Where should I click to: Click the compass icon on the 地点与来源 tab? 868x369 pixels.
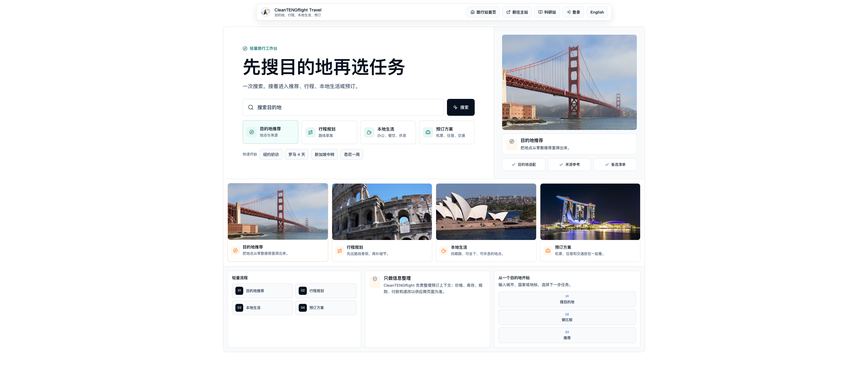pos(252,132)
